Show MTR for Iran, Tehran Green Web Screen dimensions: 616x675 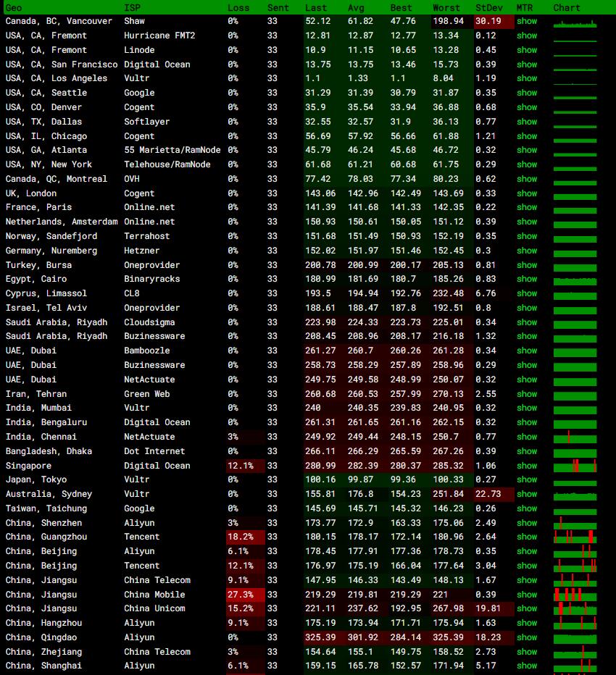(527, 394)
